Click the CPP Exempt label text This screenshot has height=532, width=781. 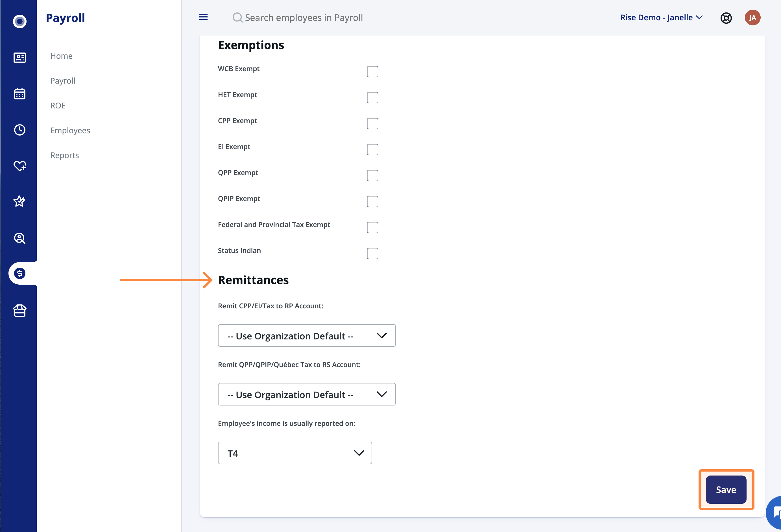pos(237,121)
